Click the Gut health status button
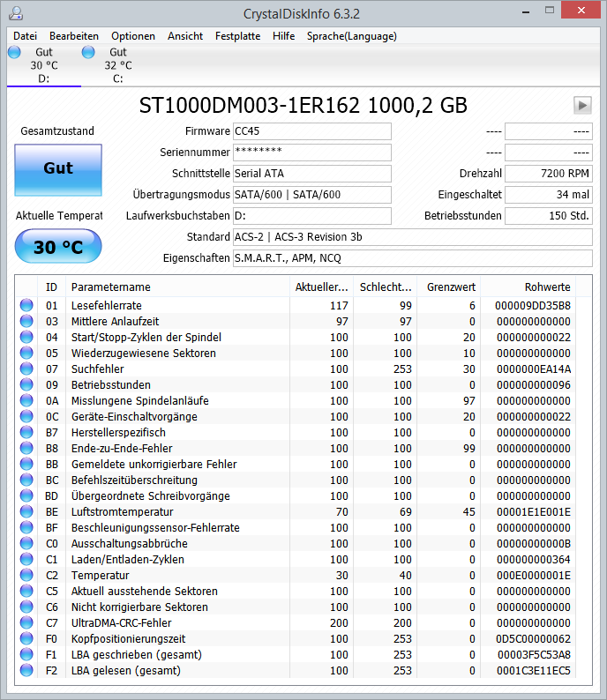 coord(58,169)
